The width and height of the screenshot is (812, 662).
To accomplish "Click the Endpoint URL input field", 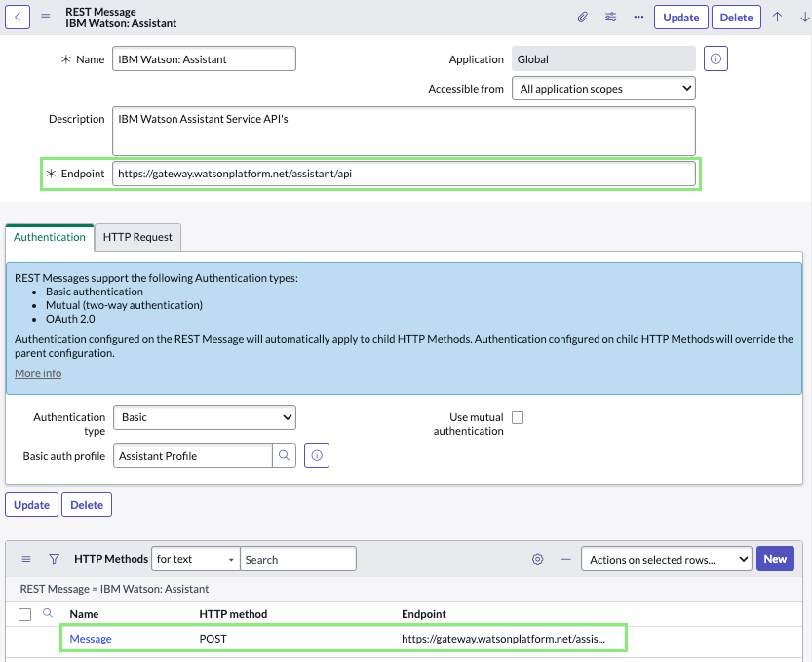I will (404, 174).
